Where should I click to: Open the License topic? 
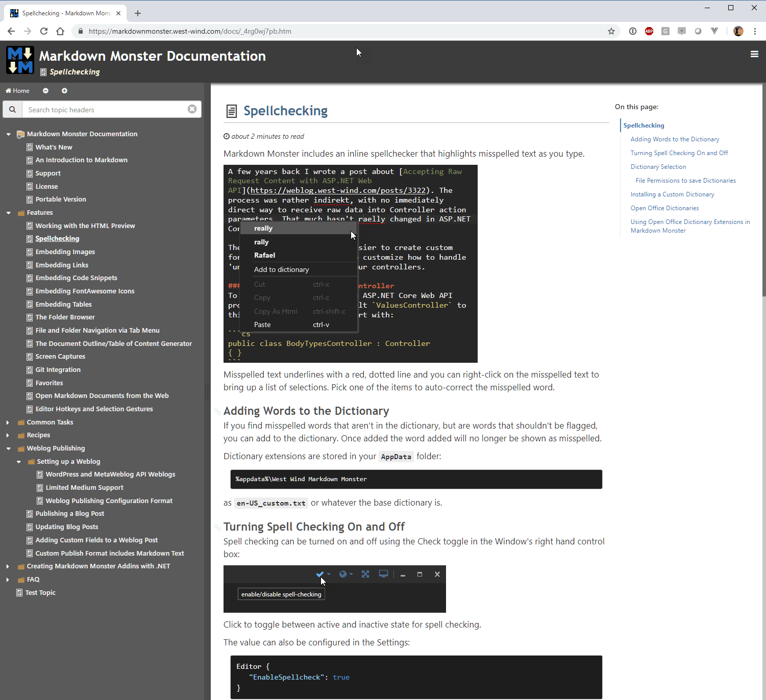point(46,186)
